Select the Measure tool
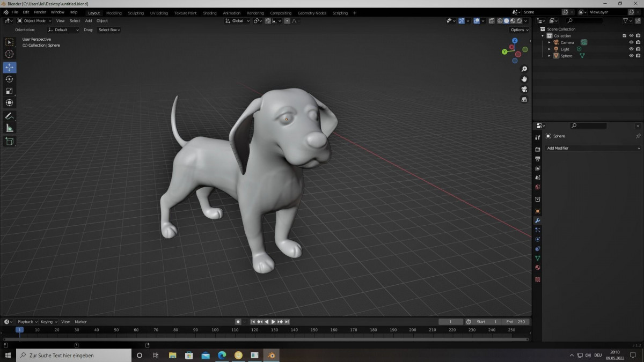Screen dimensions: 644x362 (10, 128)
